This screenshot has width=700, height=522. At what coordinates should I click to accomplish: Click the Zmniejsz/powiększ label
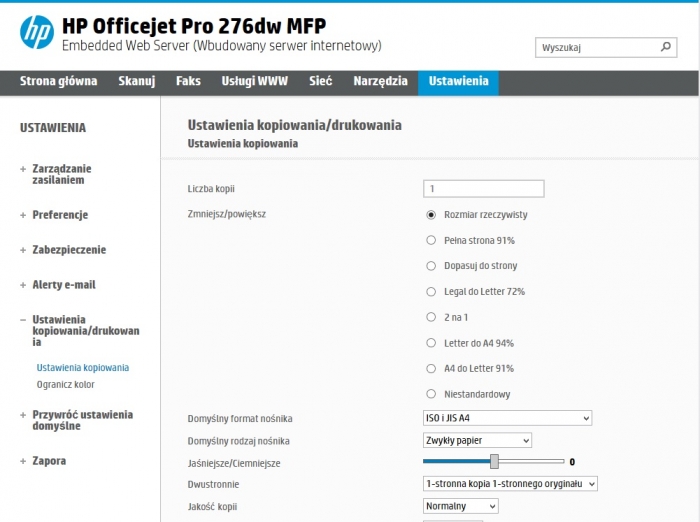point(227,214)
